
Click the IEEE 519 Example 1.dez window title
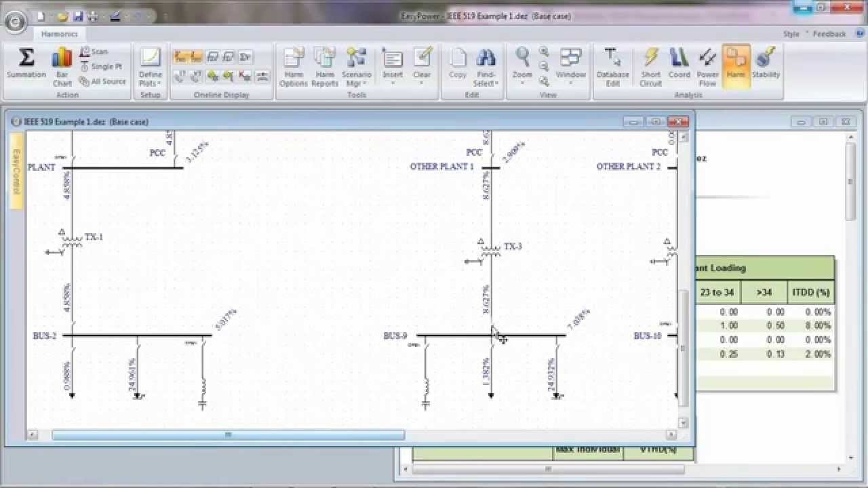coord(85,121)
